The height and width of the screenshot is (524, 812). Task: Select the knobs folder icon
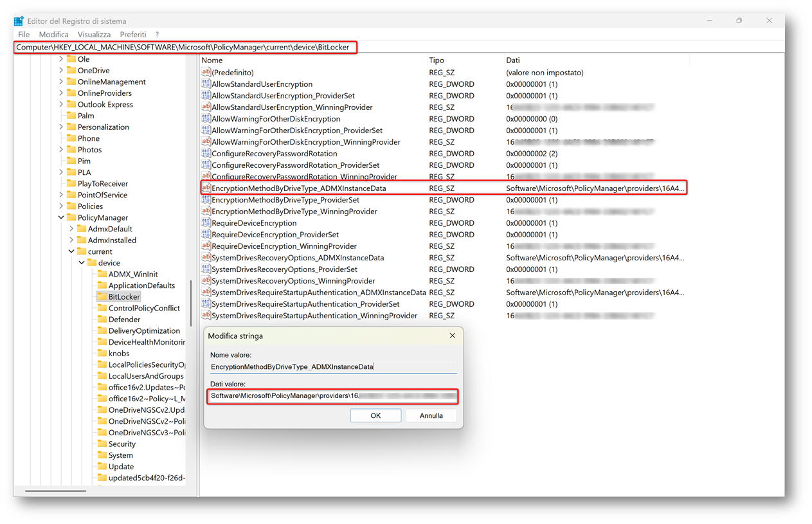(102, 353)
